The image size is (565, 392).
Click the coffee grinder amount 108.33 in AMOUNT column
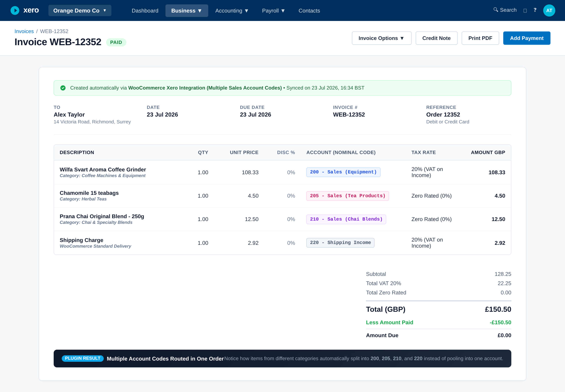(x=497, y=173)
